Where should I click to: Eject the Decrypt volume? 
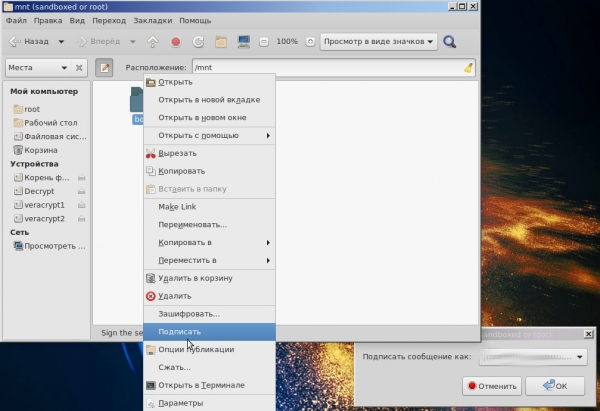tap(81, 191)
